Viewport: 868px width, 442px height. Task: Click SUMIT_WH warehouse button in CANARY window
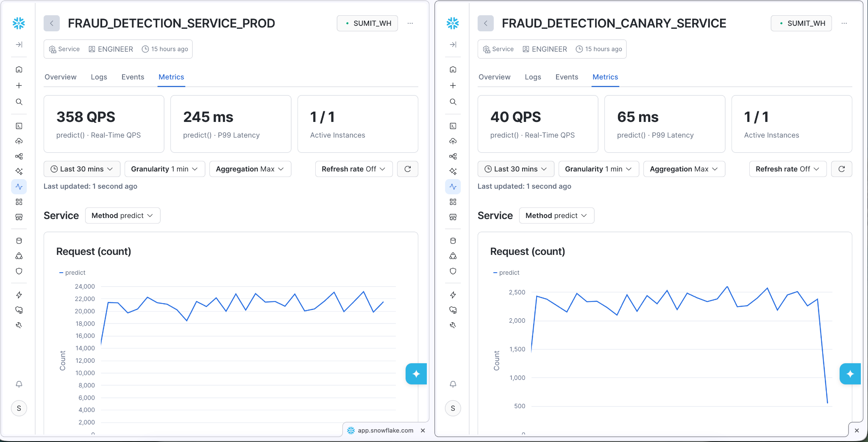[x=801, y=23]
